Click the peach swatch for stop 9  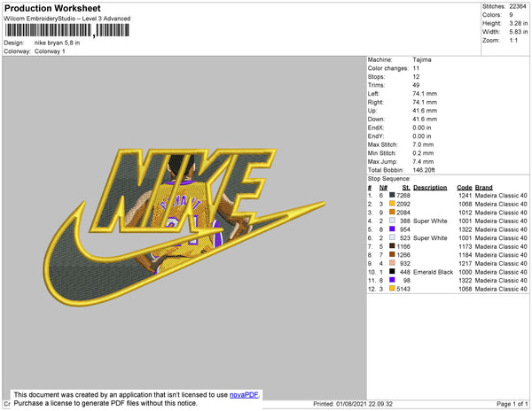[x=392, y=263]
